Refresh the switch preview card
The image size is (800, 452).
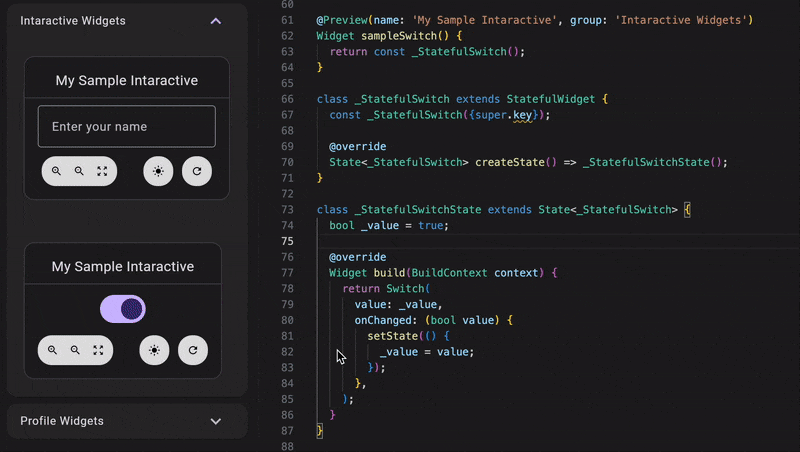tap(193, 350)
